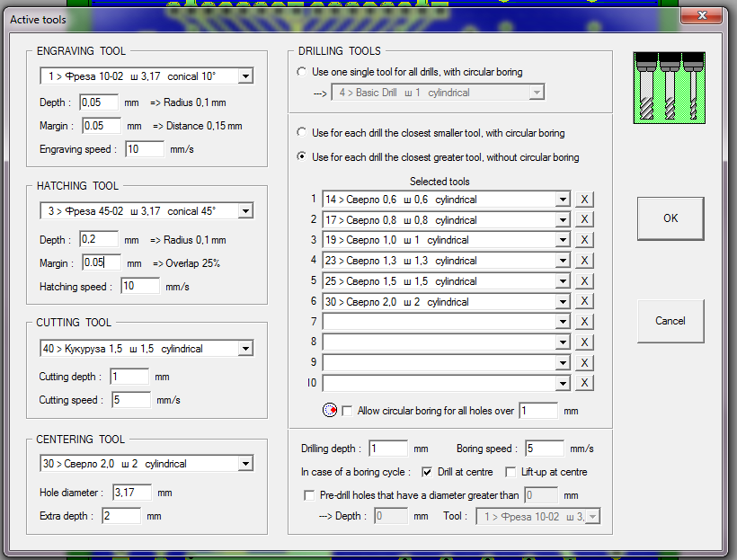Uncheck Drill at centre

427,472
